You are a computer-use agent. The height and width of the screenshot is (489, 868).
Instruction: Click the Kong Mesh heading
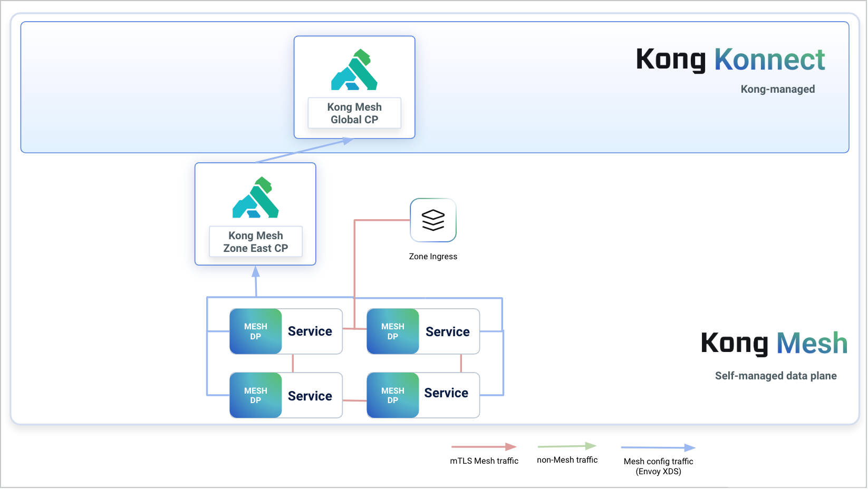tap(774, 344)
